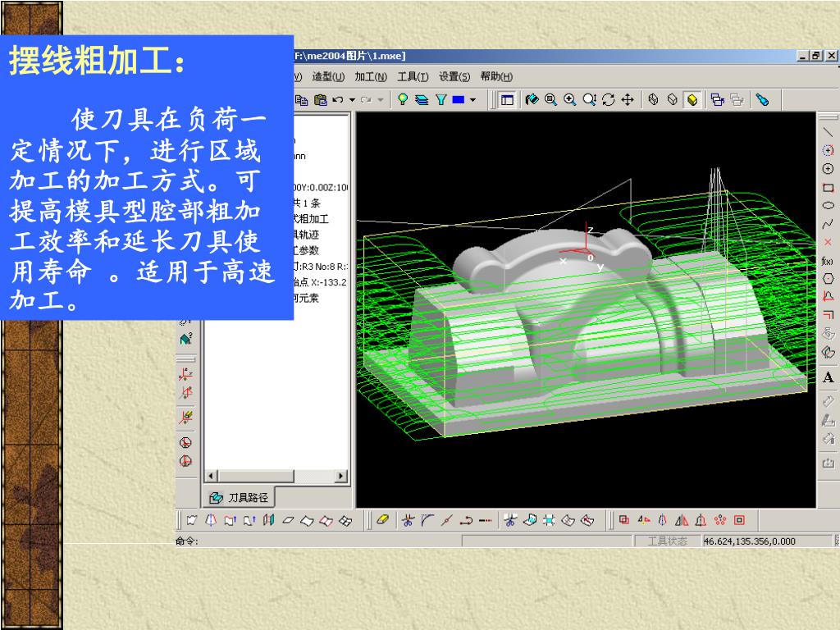Click the ruled surface icon in bottom toolbar
The height and width of the screenshot is (630, 840).
(x=192, y=519)
